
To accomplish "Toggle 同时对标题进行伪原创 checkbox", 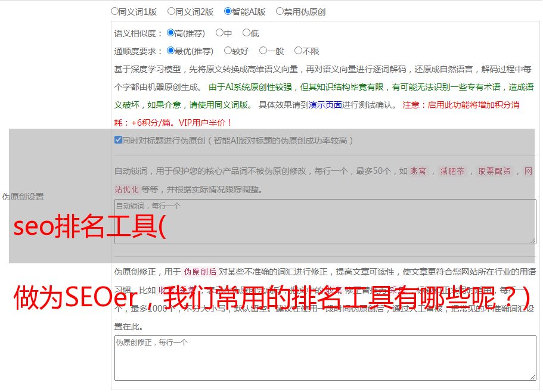I will pyautogui.click(x=118, y=140).
